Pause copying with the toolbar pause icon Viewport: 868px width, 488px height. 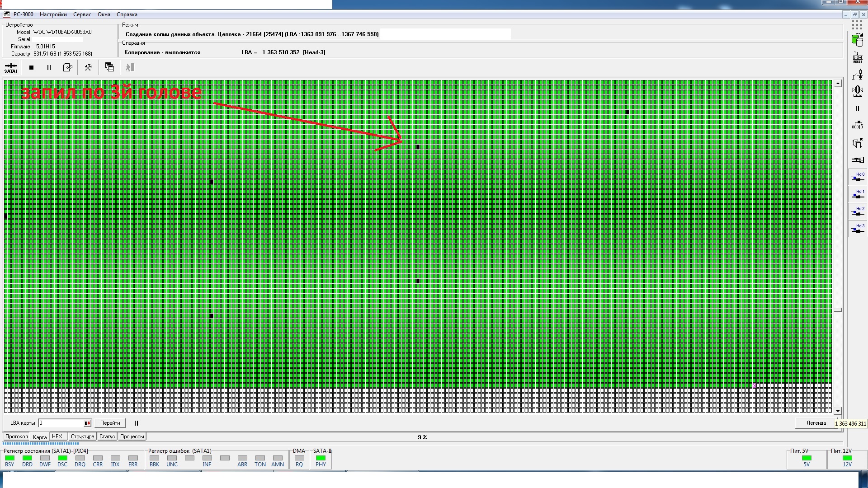[x=49, y=68]
